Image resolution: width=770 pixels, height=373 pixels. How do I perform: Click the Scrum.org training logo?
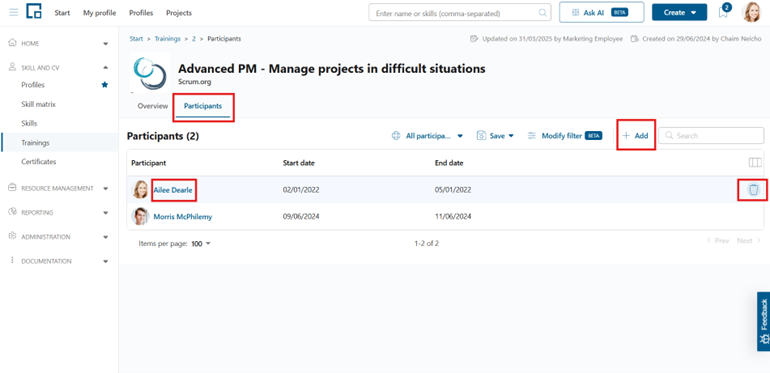150,73
